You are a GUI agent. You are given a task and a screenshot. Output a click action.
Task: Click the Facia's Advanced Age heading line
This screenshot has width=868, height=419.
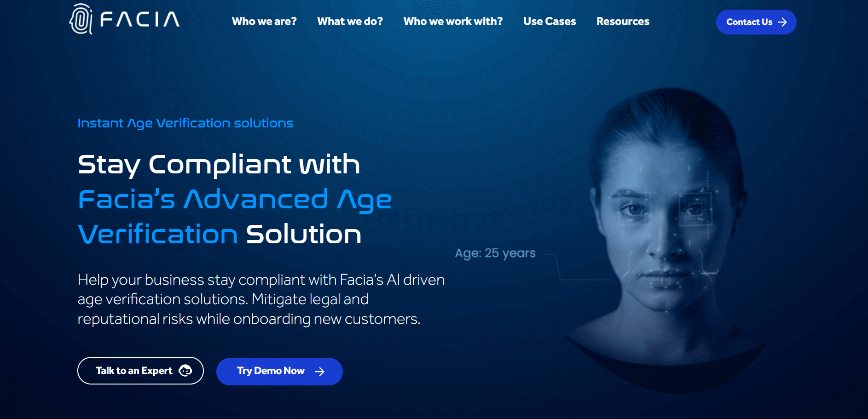click(235, 200)
